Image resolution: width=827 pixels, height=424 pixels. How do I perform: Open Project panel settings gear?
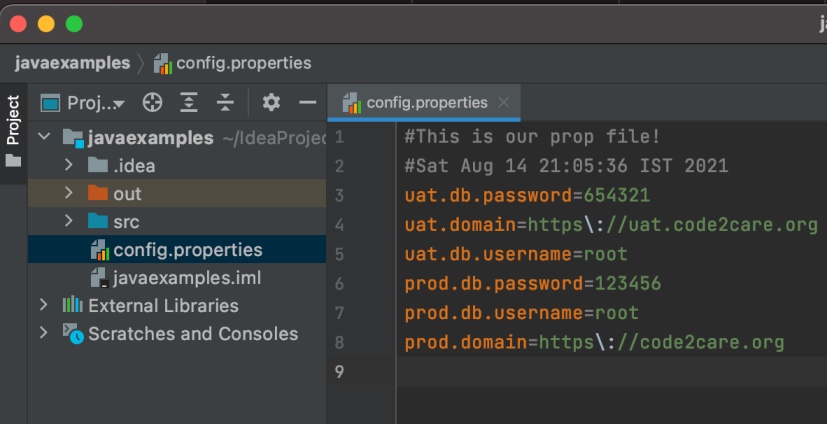[271, 103]
